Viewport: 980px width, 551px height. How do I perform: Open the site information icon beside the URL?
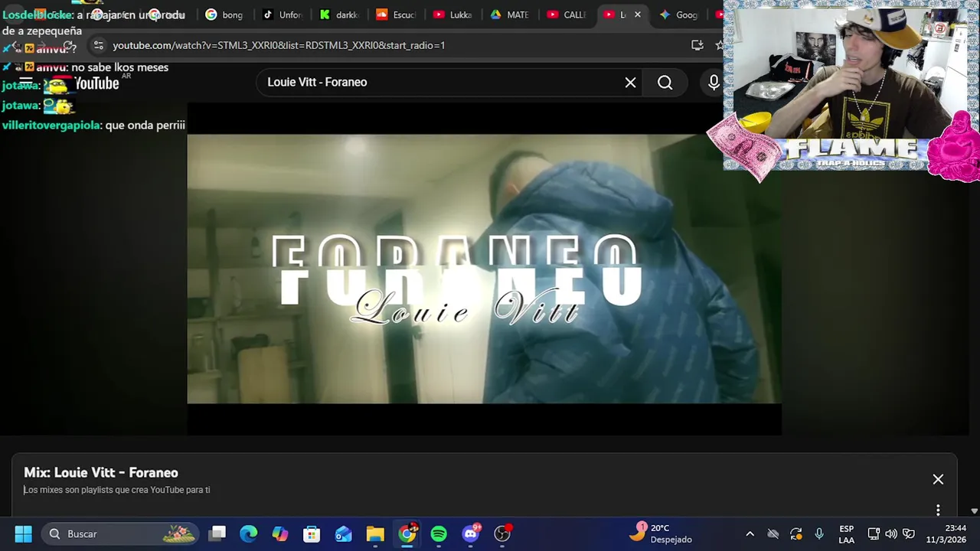click(97, 45)
